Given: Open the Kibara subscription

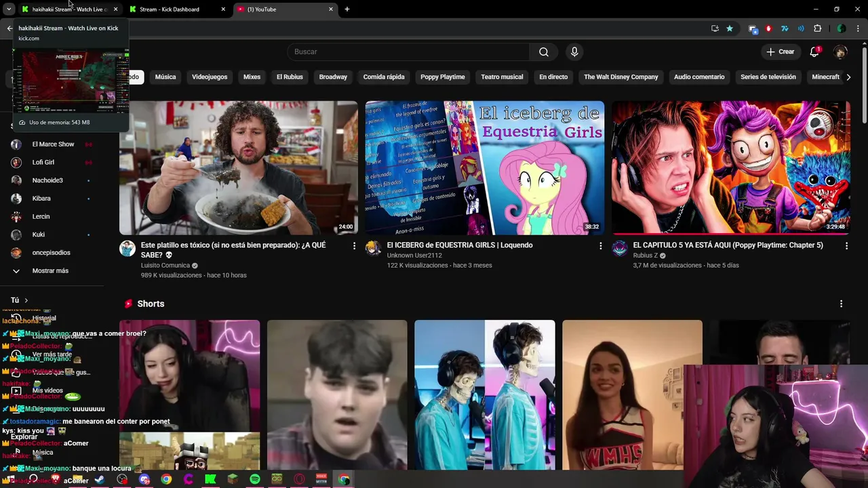Looking at the screenshot, I should pyautogui.click(x=52, y=199).
